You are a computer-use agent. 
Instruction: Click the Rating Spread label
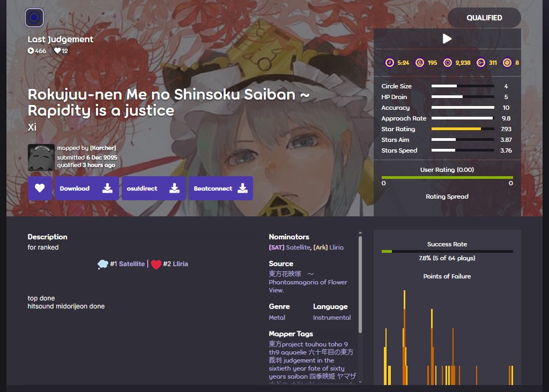(x=447, y=197)
